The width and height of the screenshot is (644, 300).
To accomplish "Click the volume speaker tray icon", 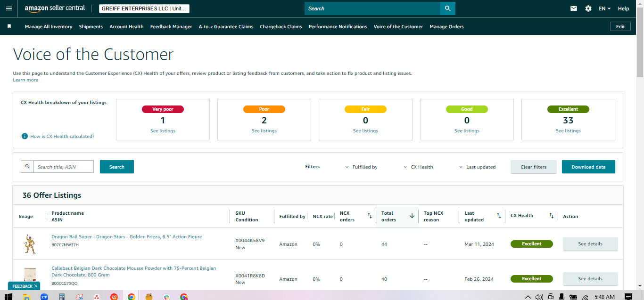I will point(539,297).
